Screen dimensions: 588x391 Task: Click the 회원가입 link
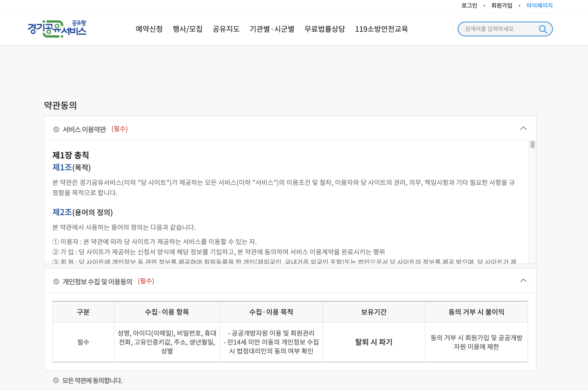click(x=502, y=5)
